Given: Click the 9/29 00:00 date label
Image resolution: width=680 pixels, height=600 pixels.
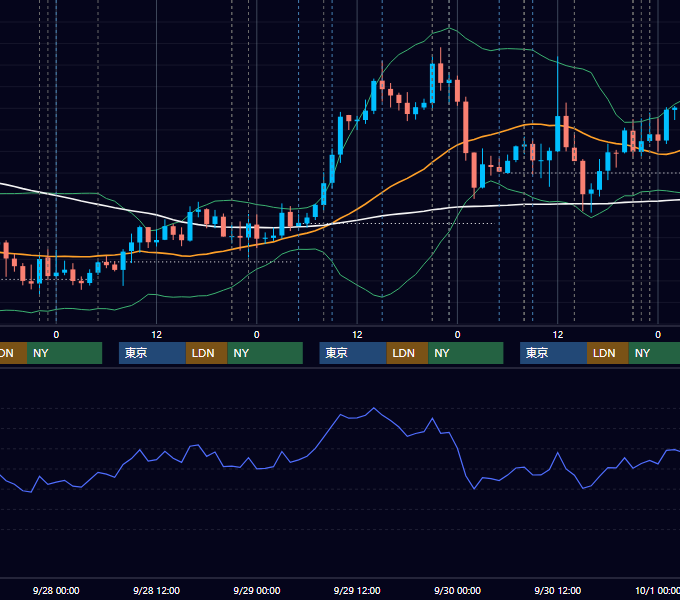Looking at the screenshot, I should pyautogui.click(x=257, y=590).
